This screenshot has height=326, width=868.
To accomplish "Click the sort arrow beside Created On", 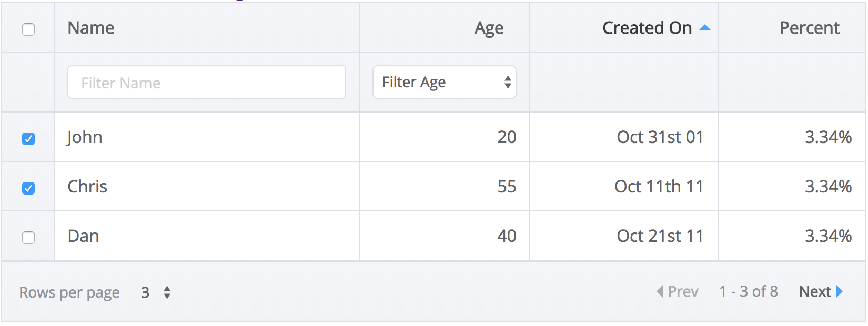I will [x=704, y=28].
